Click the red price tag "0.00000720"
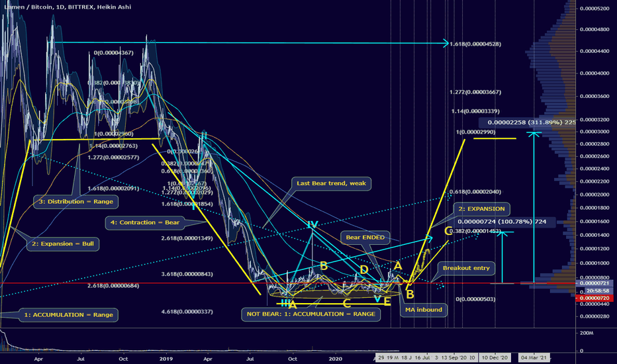 (595, 298)
